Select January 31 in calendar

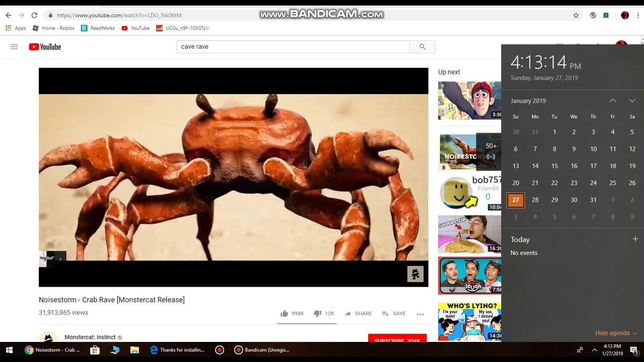click(593, 200)
